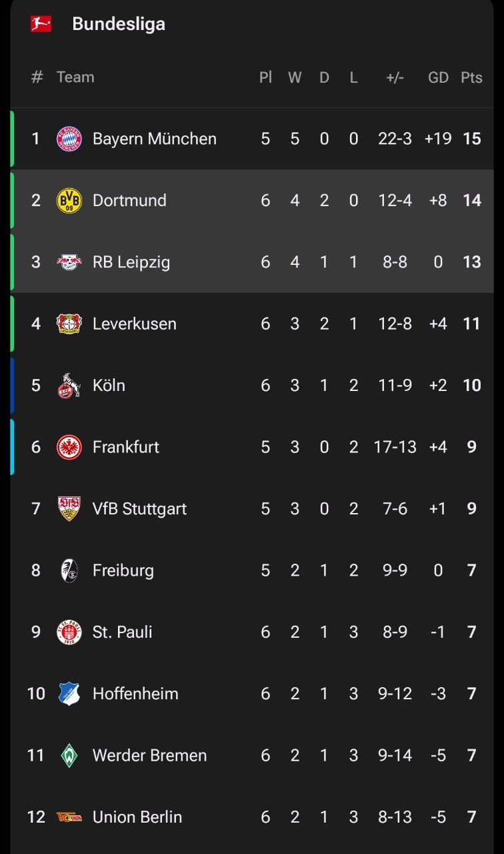Tap the Bayern München club crest

(69, 139)
